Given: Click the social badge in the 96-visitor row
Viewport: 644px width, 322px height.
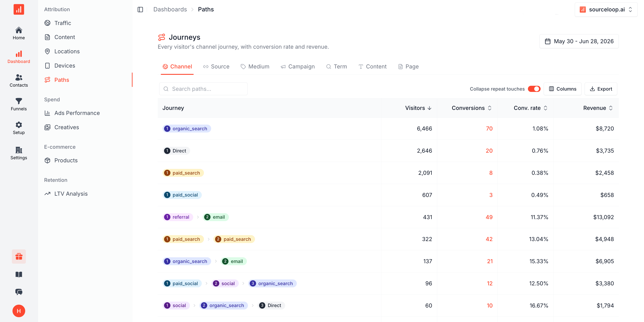Looking at the screenshot, I should tap(225, 283).
